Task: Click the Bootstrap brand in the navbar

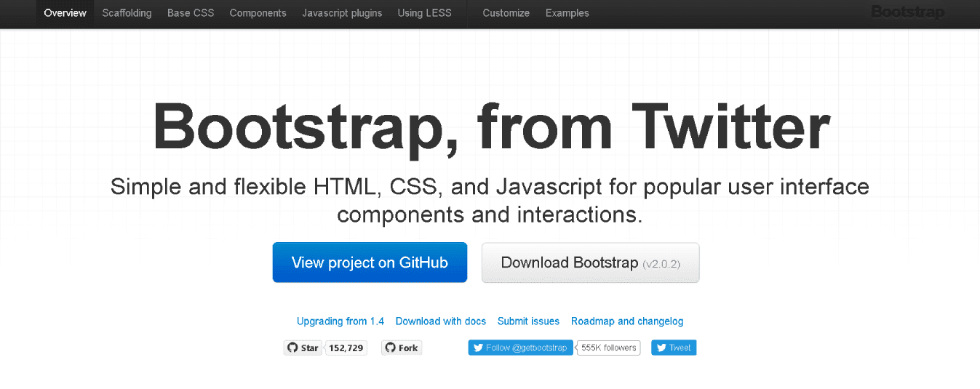Action: tap(907, 12)
